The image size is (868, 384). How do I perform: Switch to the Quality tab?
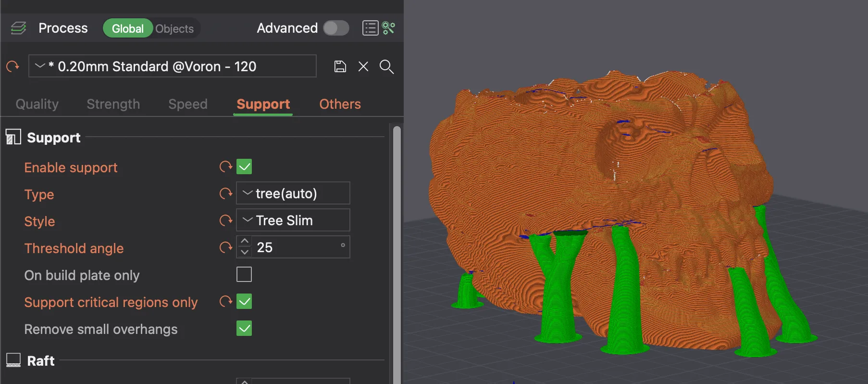pyautogui.click(x=37, y=104)
